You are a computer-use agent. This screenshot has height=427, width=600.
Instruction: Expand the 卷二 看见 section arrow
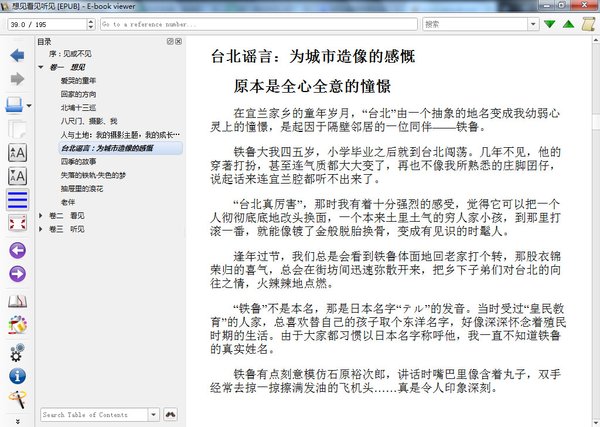point(41,215)
